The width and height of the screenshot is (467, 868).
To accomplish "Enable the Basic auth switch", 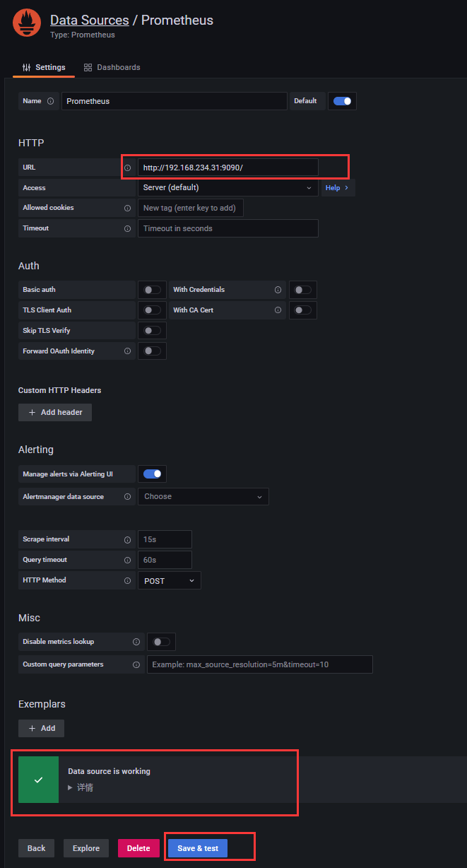I will 152,290.
